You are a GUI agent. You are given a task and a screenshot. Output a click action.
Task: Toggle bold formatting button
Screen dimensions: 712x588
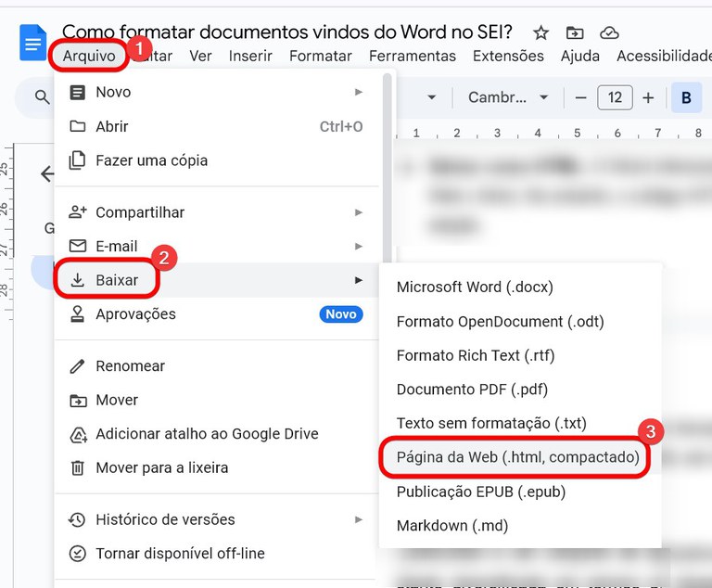pos(686,97)
